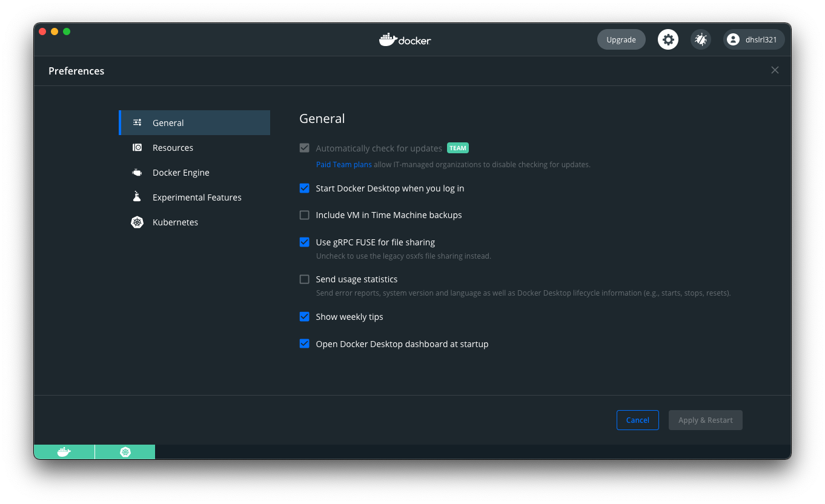Click the bug troubleshoot icon
825x504 pixels.
tap(701, 39)
